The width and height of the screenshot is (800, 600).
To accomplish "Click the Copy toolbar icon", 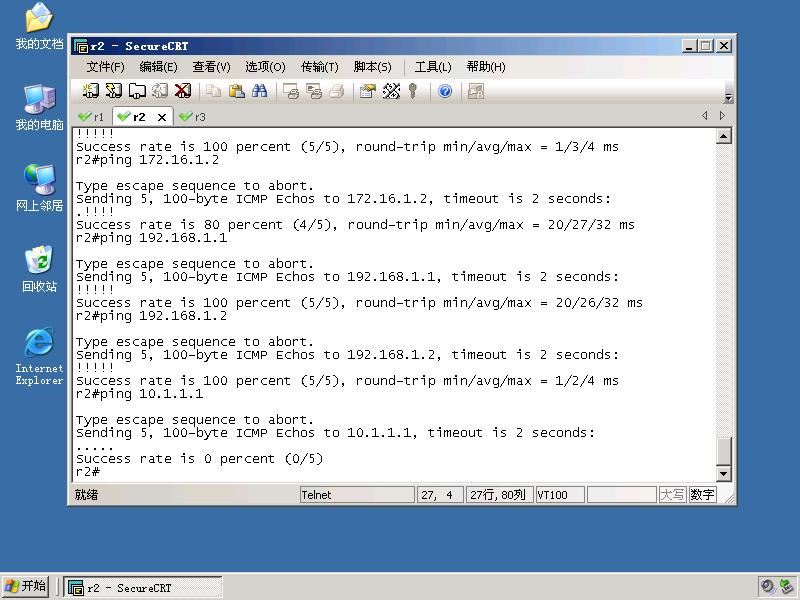I will point(213,91).
